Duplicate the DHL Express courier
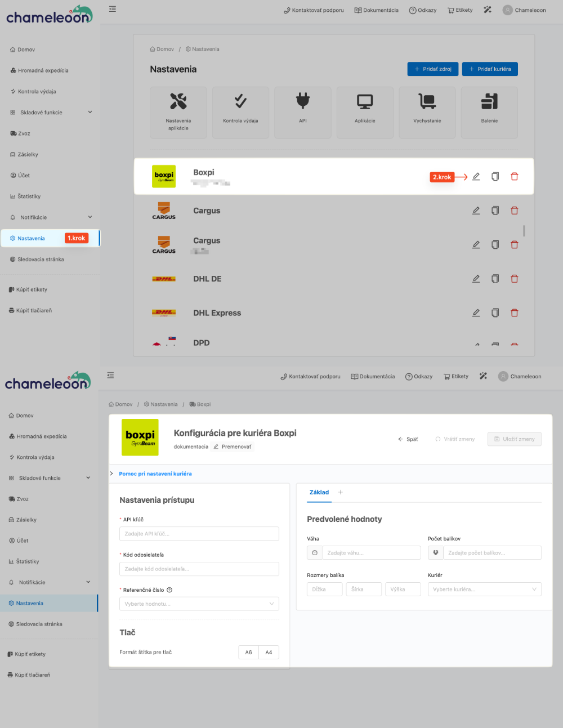 pyautogui.click(x=495, y=313)
